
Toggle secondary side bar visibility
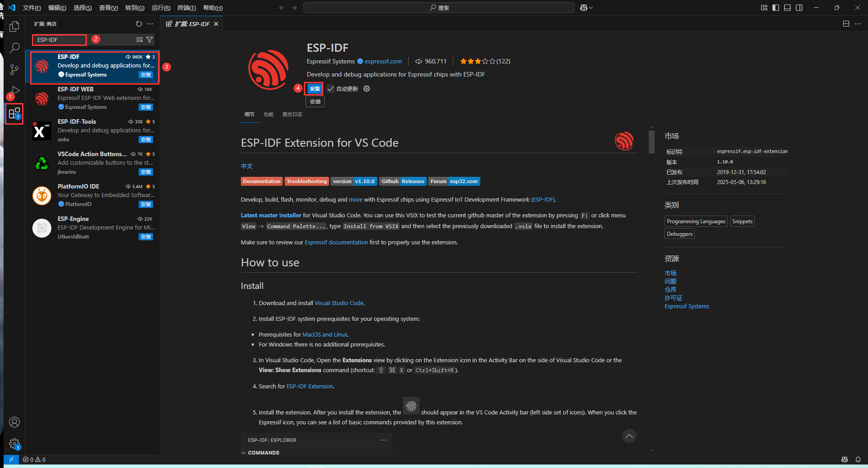(799, 8)
